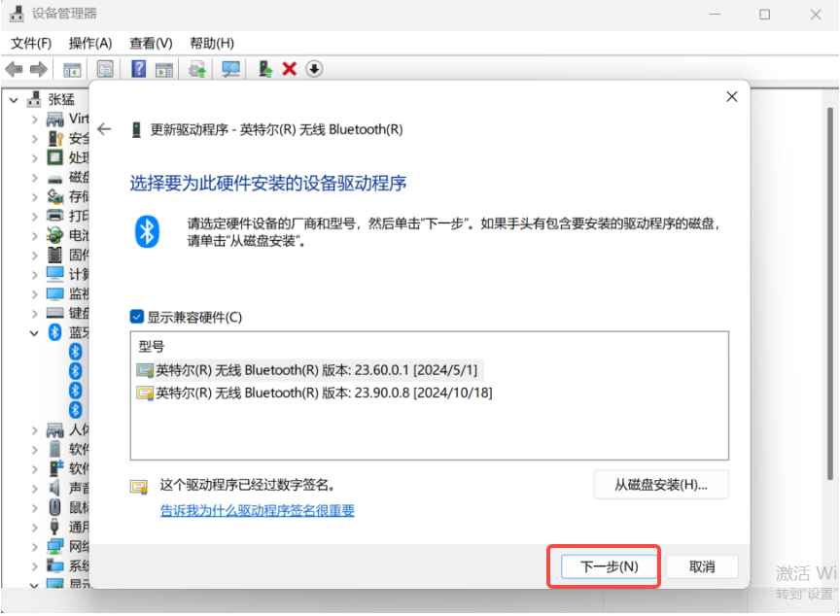840x616 pixels.
Task: Expand the Virt device category
Action: [x=35, y=119]
